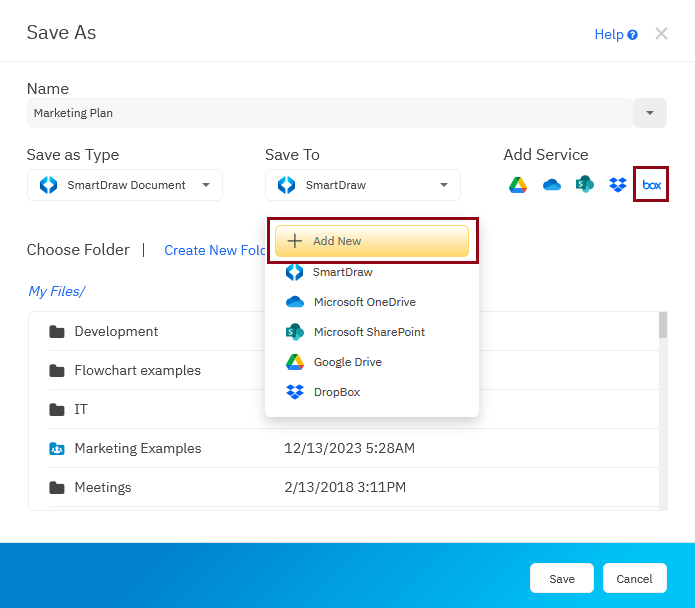
Task: Select Google Drive from the list
Action: pyautogui.click(x=347, y=362)
